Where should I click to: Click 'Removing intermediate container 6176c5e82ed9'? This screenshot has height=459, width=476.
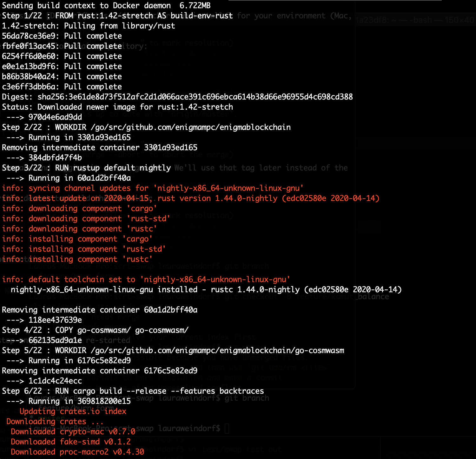point(100,371)
